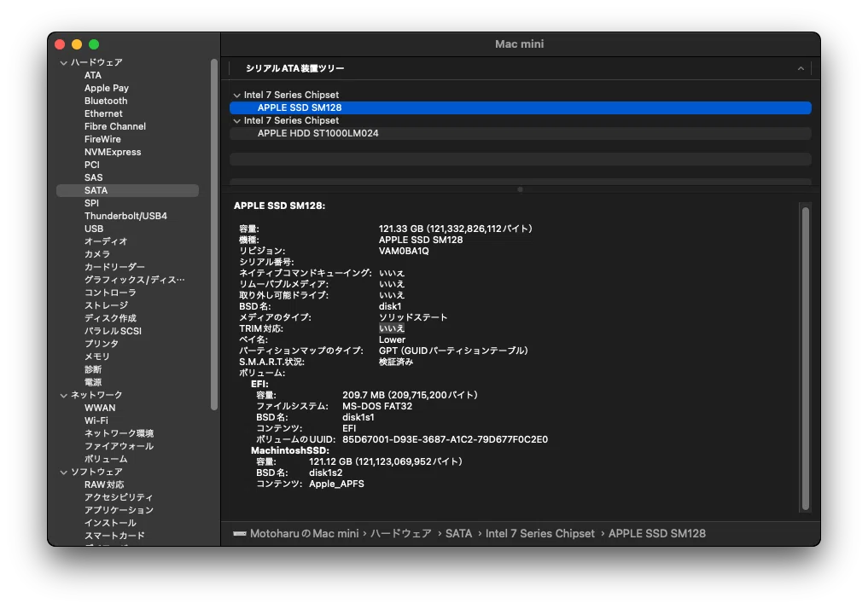This screenshot has height=609, width=868.
Task: Select ネットワーク環境 in the sidebar
Action: pyautogui.click(x=119, y=433)
